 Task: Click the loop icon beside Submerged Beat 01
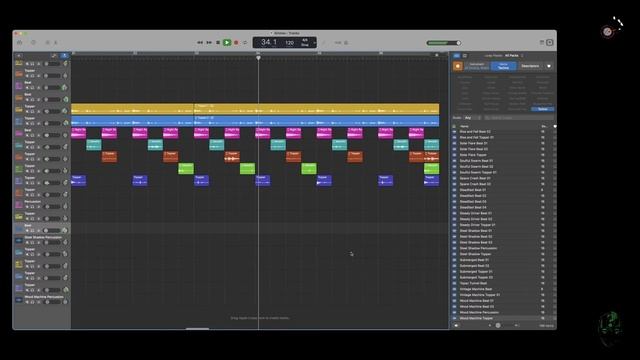(454, 260)
